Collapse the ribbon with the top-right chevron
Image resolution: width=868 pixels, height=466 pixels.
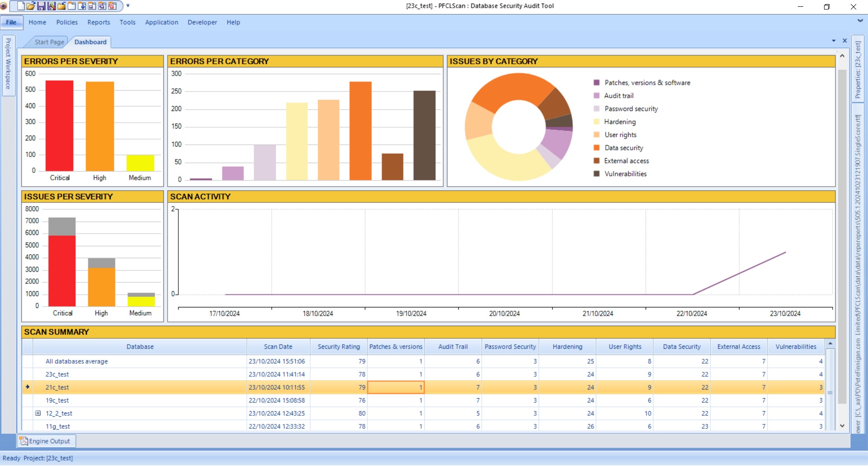click(860, 21)
